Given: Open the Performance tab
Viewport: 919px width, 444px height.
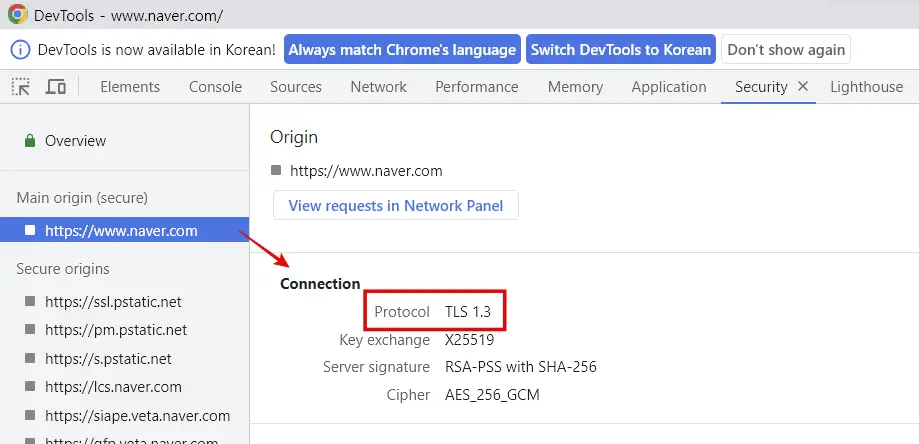Looking at the screenshot, I should click(476, 87).
